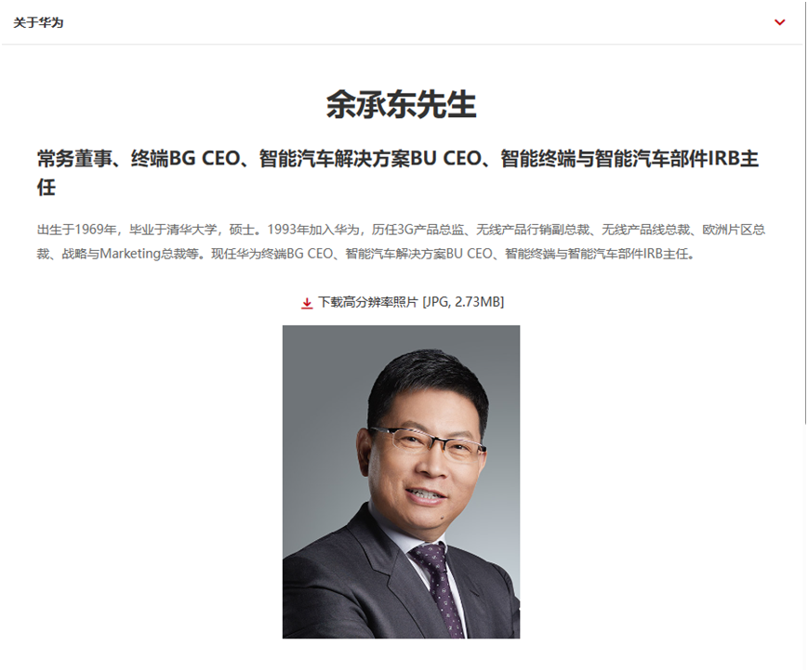Click 常务董事 in the title line
The width and height of the screenshot is (808, 672).
74,158
